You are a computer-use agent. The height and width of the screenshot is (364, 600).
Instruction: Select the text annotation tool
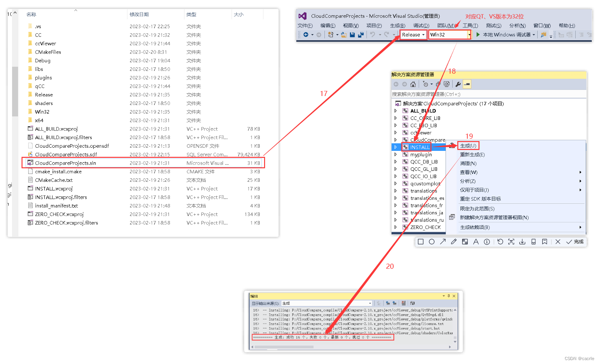[476, 242]
